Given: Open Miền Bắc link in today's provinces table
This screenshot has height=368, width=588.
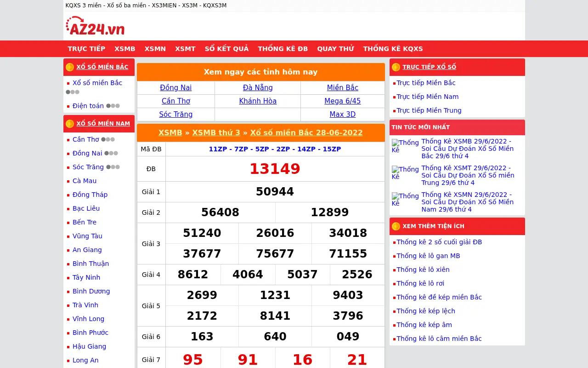Looking at the screenshot, I should click(x=343, y=88).
